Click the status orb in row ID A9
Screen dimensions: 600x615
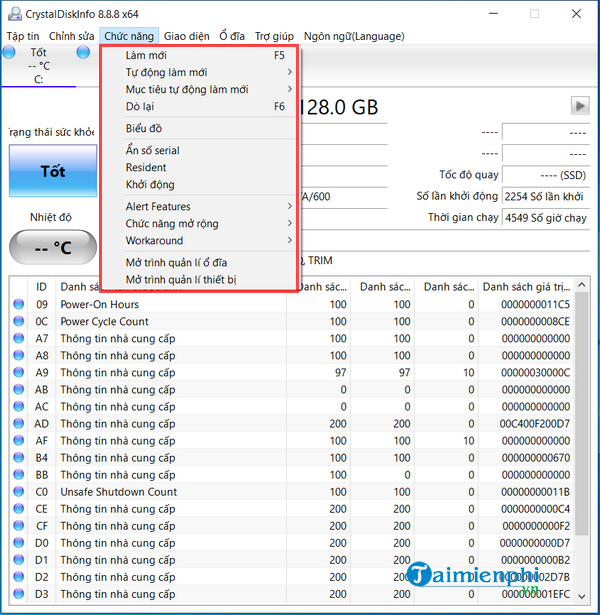coord(18,372)
